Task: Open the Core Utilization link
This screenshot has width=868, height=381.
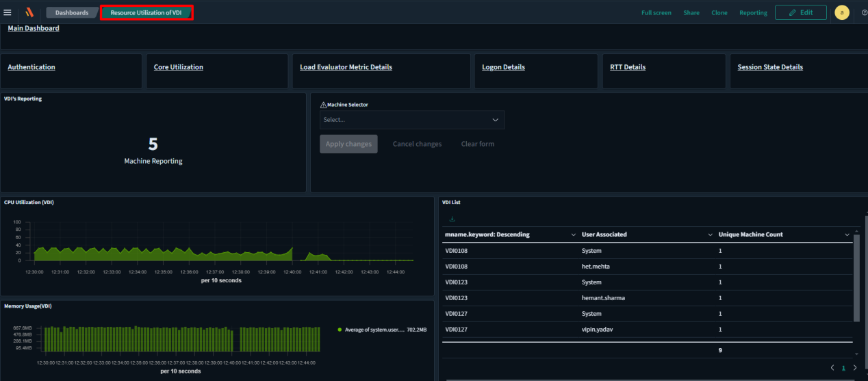Action: (178, 67)
